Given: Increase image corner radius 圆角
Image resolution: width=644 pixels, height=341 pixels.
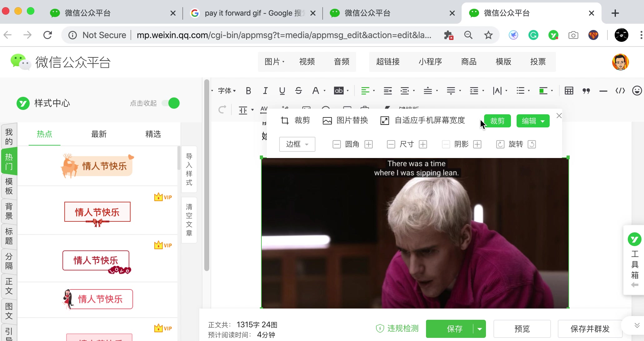Looking at the screenshot, I should point(369,144).
